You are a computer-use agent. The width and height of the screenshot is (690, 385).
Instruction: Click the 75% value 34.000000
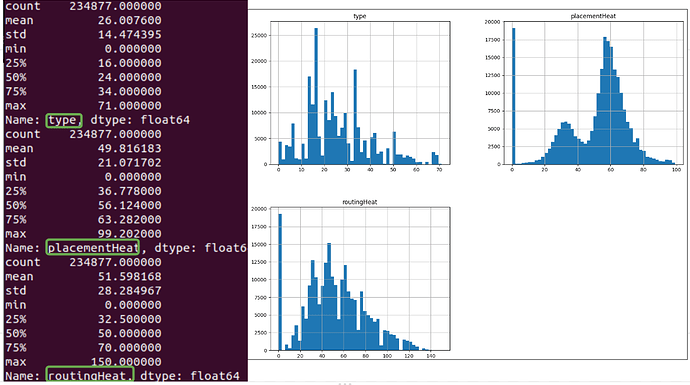129,92
